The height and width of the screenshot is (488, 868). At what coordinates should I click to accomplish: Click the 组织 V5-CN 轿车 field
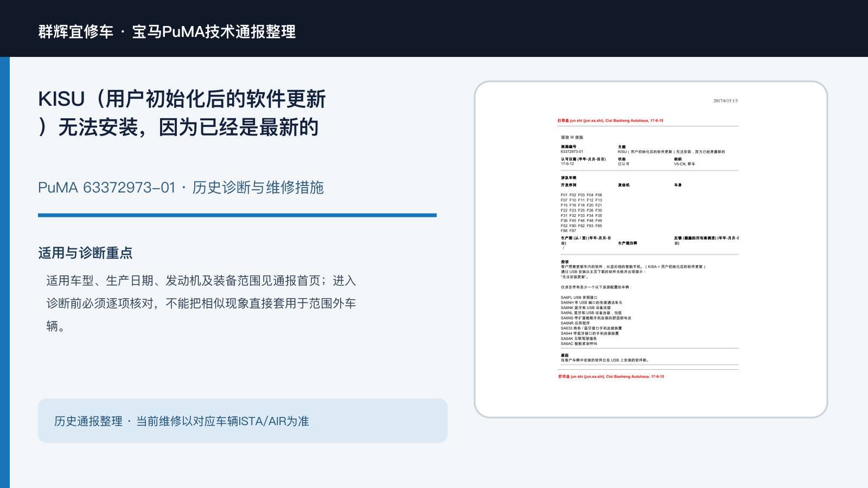(x=685, y=162)
